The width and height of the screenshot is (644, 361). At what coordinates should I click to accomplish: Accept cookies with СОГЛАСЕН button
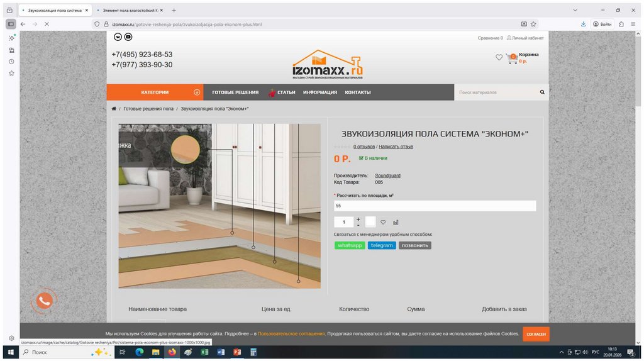(x=536, y=334)
